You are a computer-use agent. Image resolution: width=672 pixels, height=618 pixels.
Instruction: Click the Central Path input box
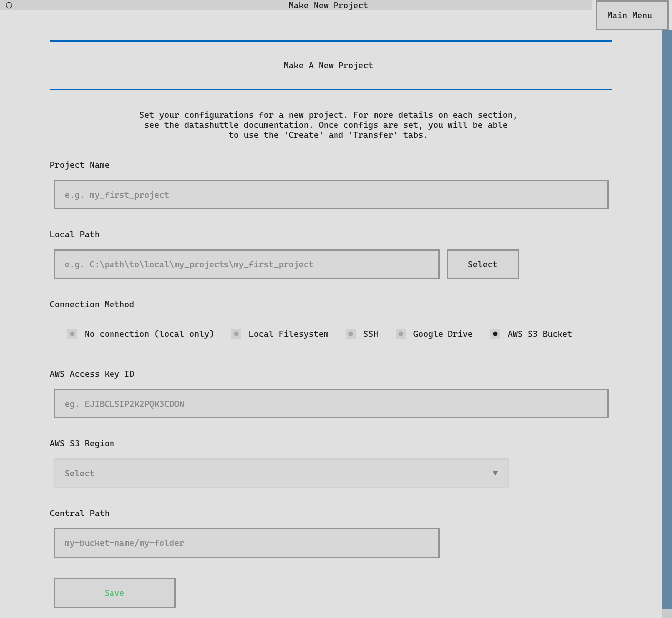coord(246,543)
